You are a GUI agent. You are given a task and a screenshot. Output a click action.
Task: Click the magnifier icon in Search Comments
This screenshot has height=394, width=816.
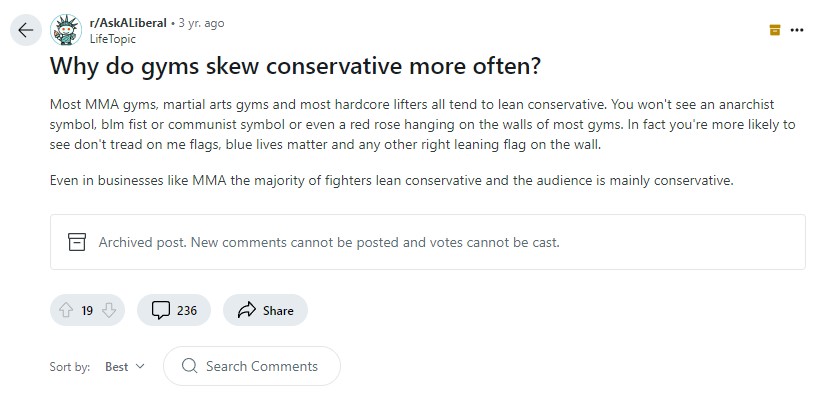click(189, 366)
